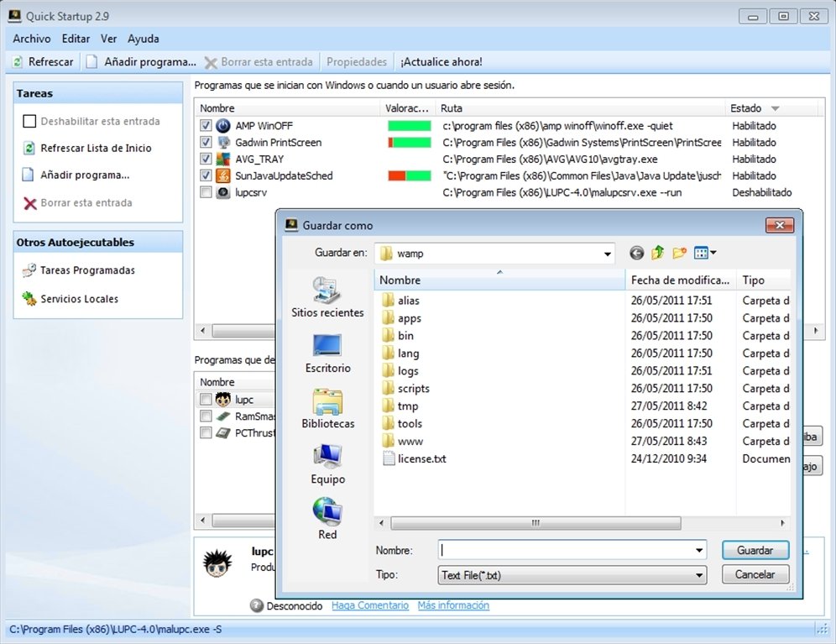Sort startup list by the Estado column
Image resolution: width=836 pixels, height=644 pixels.
coord(770,108)
